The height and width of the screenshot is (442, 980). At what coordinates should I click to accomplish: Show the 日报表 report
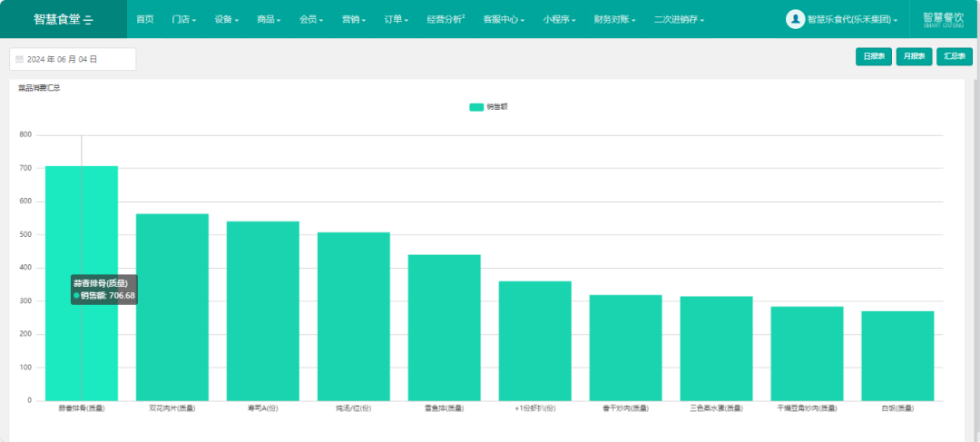coord(874,56)
